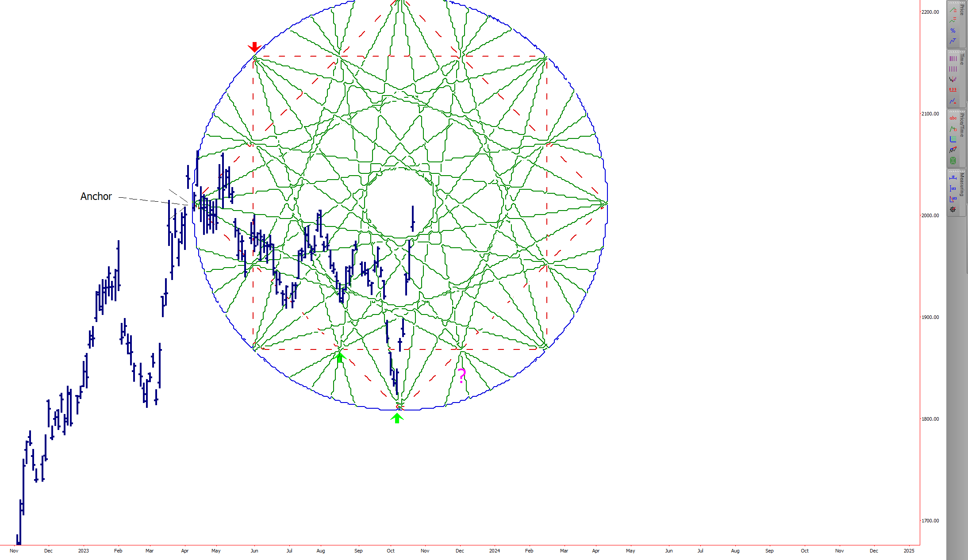
Task: Select the horizontal 12 distance measuring tool
Action: click(953, 178)
